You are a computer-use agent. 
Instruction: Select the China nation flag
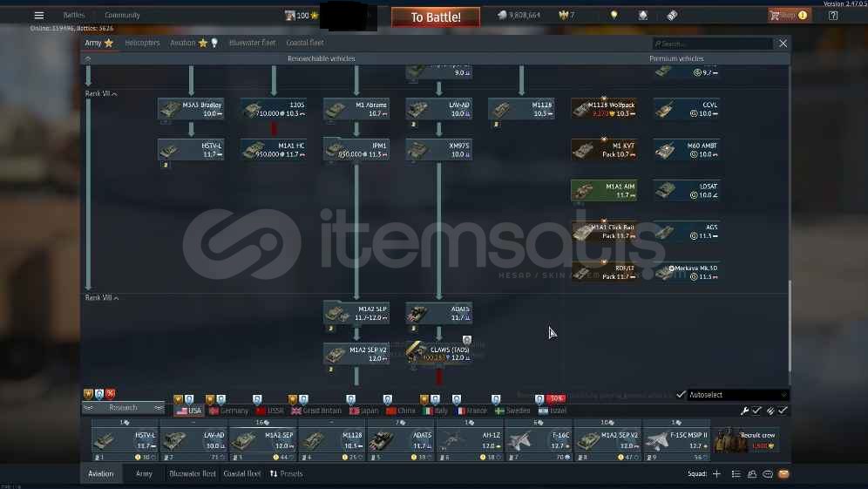pyautogui.click(x=400, y=411)
